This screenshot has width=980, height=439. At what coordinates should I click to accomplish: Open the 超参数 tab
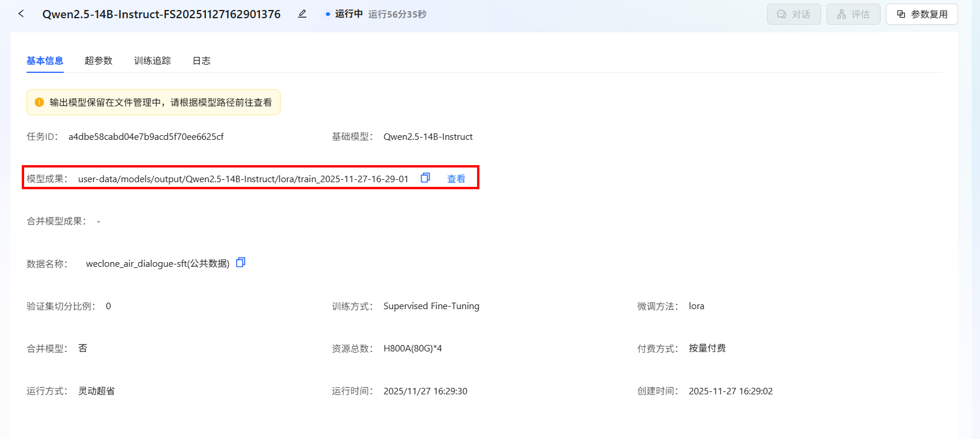tap(98, 61)
